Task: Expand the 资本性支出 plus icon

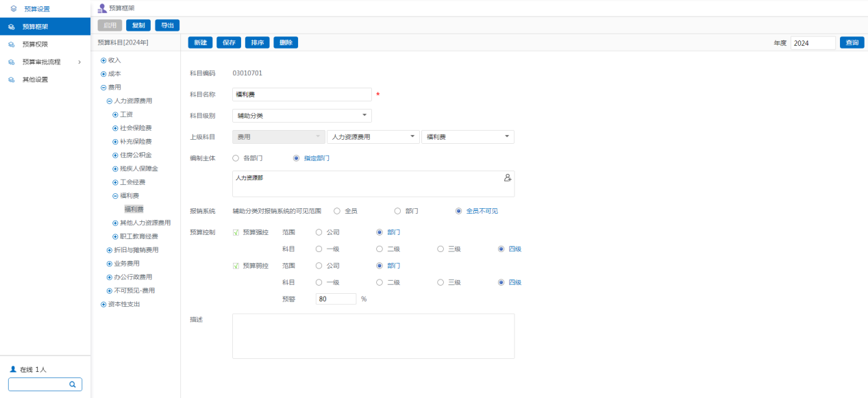Action: tap(103, 304)
